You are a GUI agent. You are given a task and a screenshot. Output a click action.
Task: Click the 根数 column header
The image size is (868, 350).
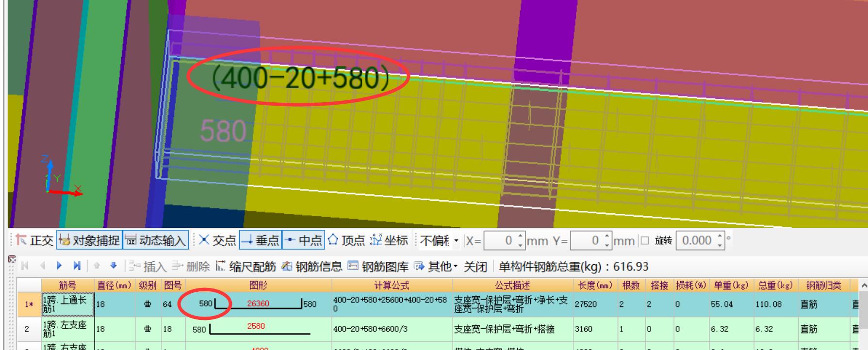point(631,285)
